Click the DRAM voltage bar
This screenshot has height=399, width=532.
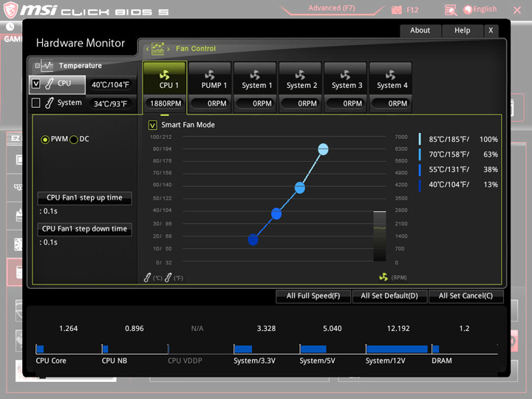coord(436,349)
